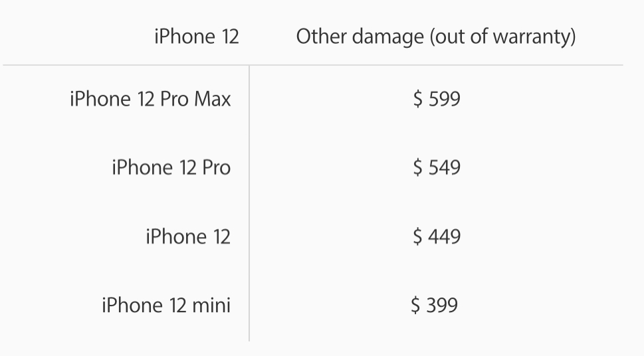Select the iPhone 12 Pro row label
644x356 pixels.
[171, 167]
